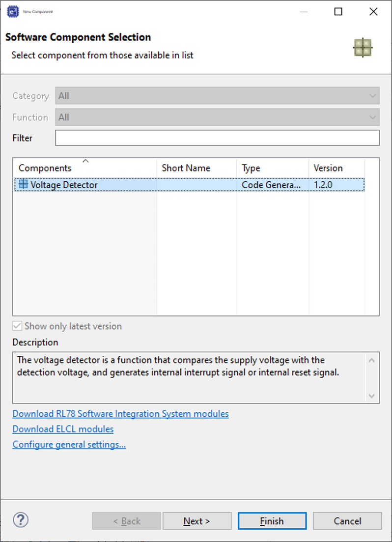Click the New Component window icon

13,11
